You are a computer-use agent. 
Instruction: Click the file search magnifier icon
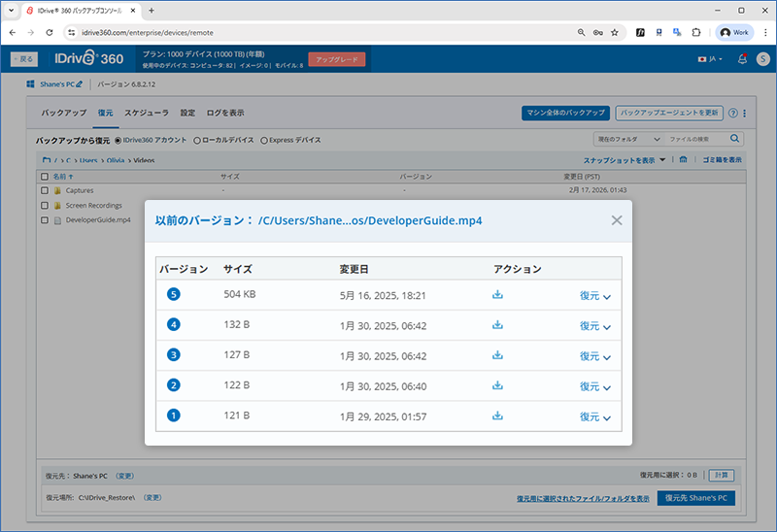tap(735, 140)
